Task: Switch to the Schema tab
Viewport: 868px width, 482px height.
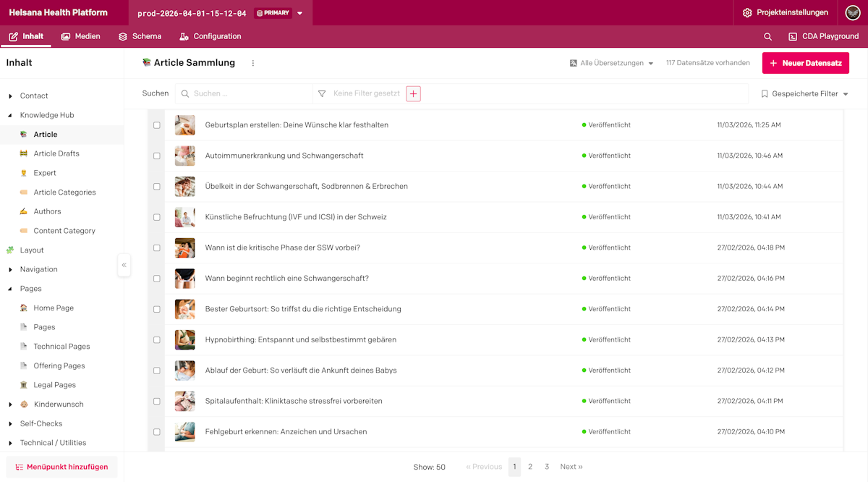Action: [x=140, y=36]
